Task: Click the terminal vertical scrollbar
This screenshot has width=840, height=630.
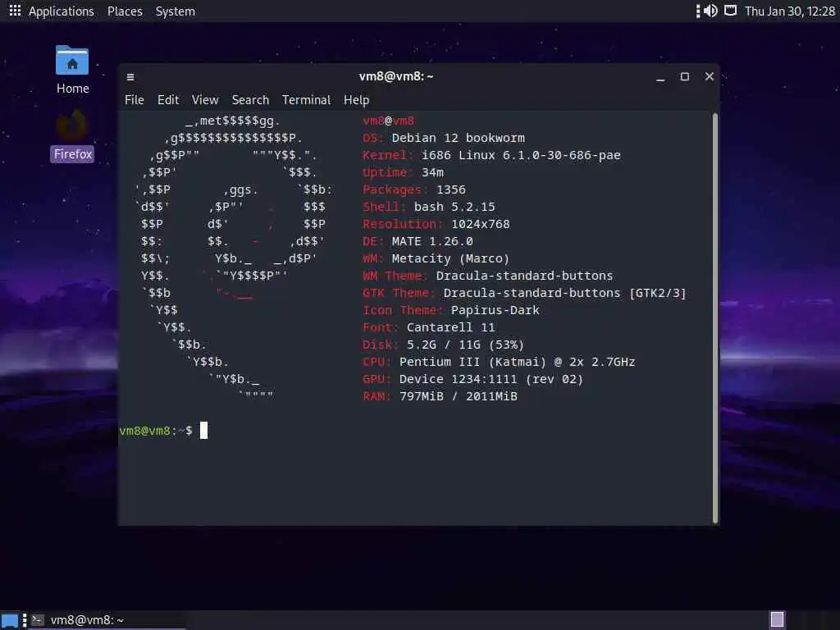Action: tap(715, 318)
